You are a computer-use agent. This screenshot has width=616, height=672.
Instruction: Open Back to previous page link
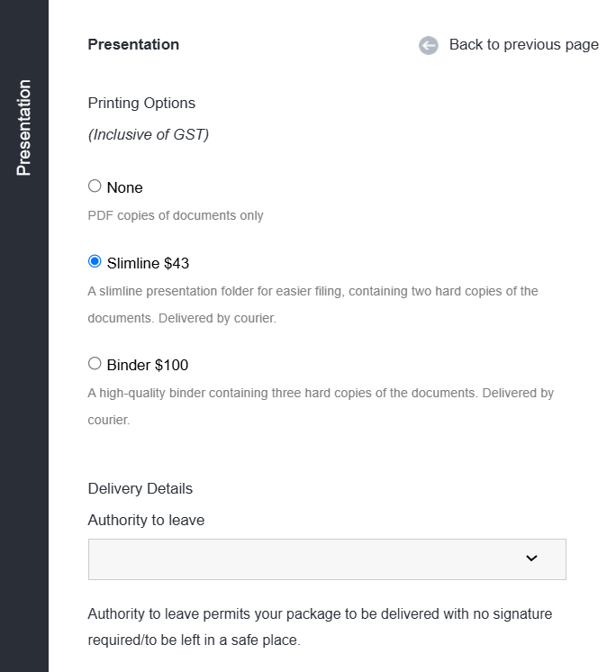pos(523,44)
